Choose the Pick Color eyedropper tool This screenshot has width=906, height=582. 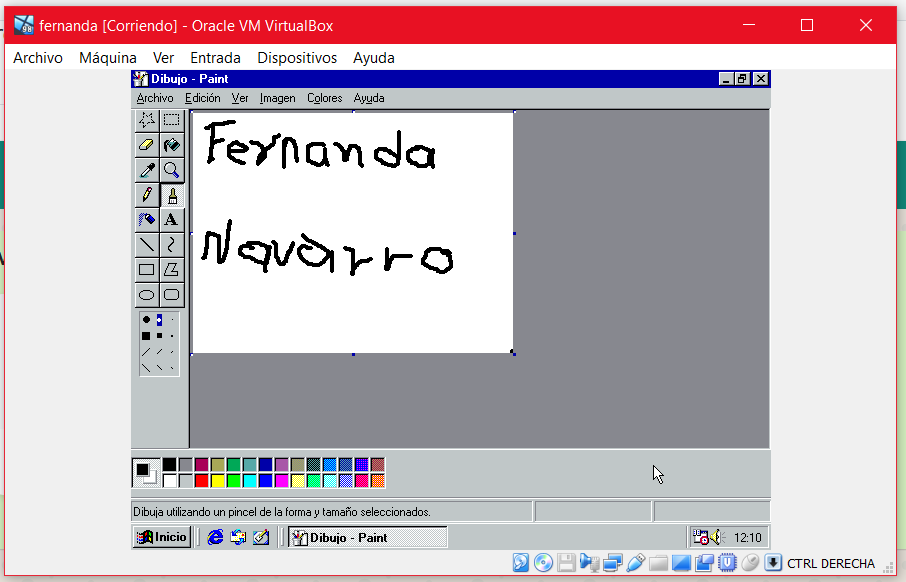[146, 170]
